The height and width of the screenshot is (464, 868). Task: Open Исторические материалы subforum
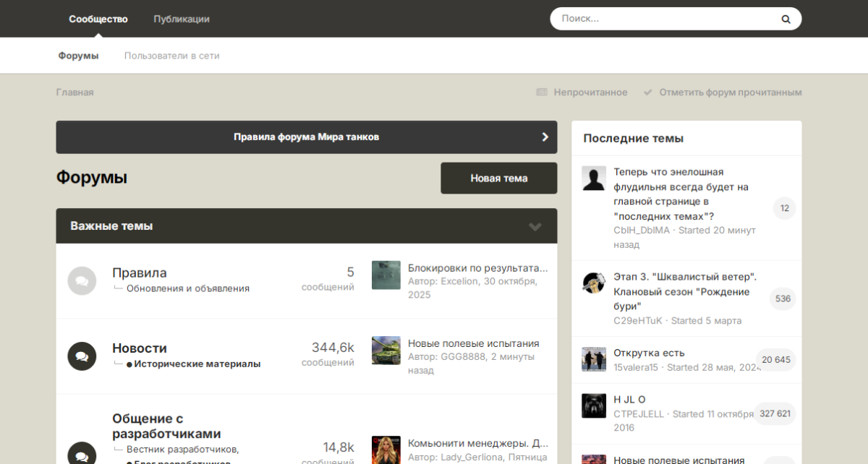coord(197,364)
